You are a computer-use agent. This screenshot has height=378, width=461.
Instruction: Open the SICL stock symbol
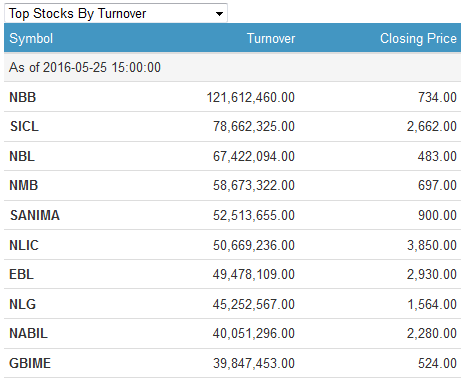(x=24, y=126)
